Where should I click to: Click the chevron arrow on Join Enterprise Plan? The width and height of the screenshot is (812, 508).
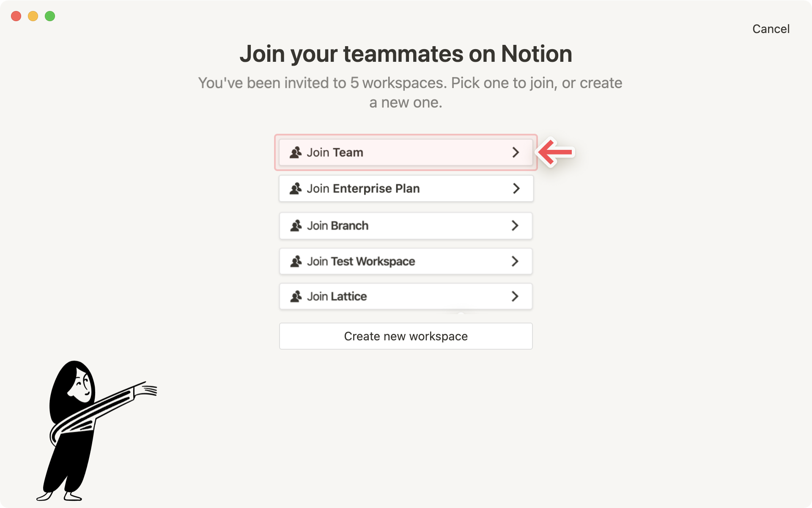pos(516,188)
